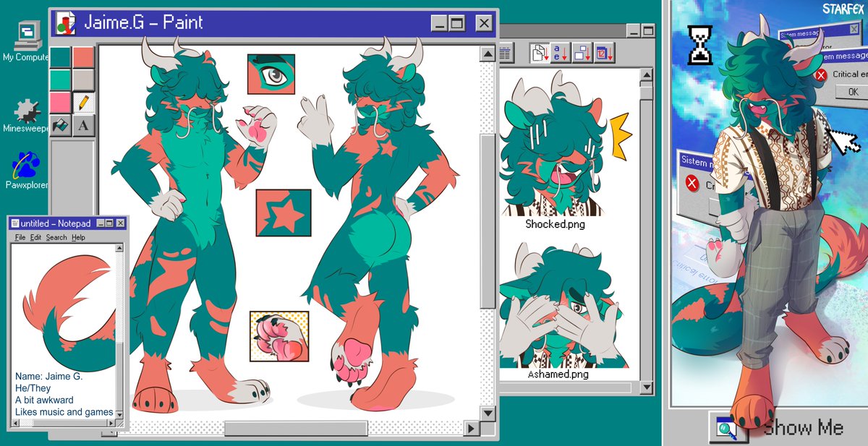Click Paint horizontal scrollbar right arrow

click(x=472, y=429)
